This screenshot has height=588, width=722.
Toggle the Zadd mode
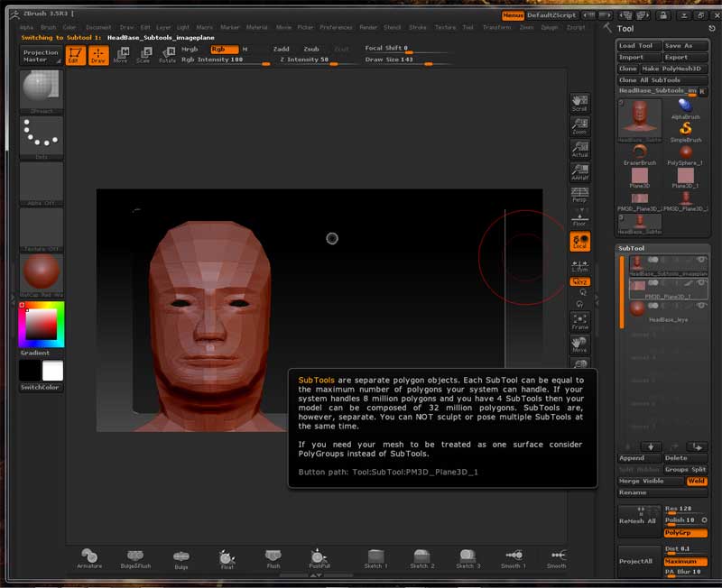point(281,50)
